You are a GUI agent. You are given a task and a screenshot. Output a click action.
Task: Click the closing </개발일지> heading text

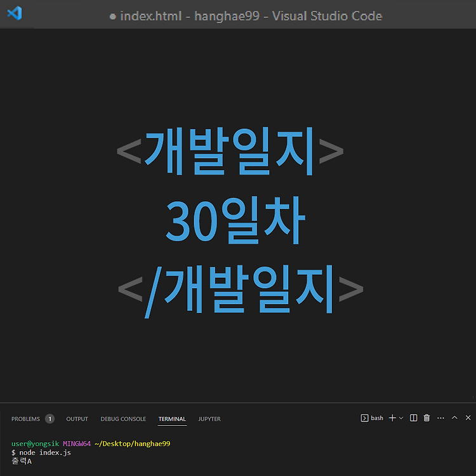click(241, 291)
